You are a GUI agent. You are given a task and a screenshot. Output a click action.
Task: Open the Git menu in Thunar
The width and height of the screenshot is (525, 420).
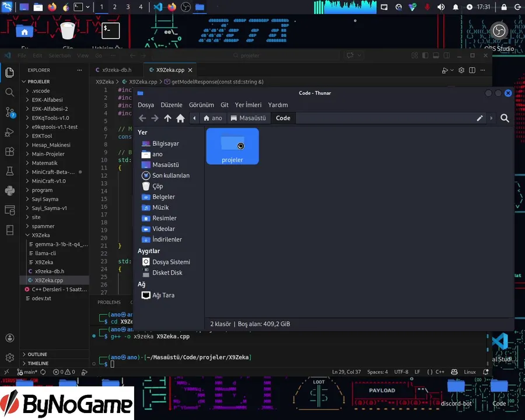click(x=225, y=105)
